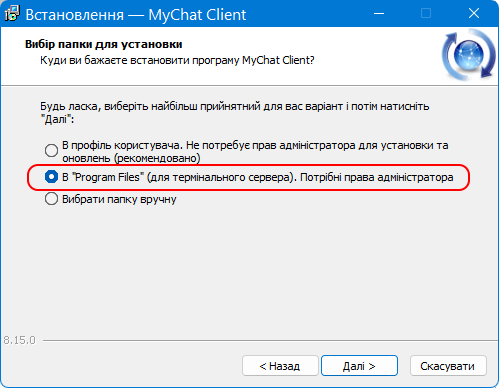Click the version text "8.15.0"

(19, 340)
